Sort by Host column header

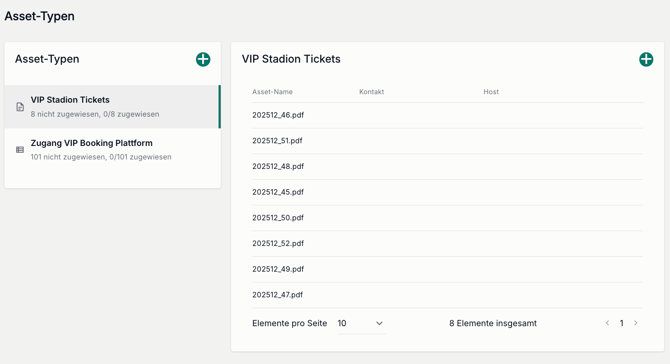pos(491,92)
